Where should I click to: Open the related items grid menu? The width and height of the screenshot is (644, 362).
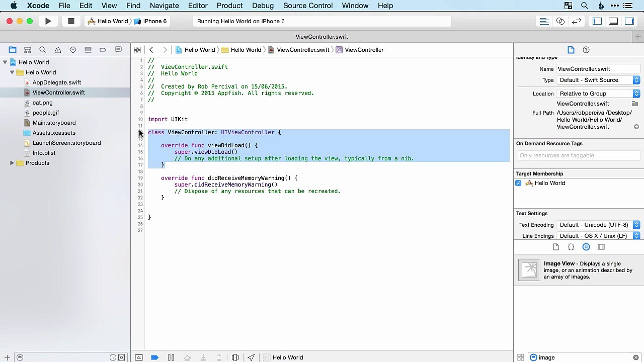click(x=137, y=50)
